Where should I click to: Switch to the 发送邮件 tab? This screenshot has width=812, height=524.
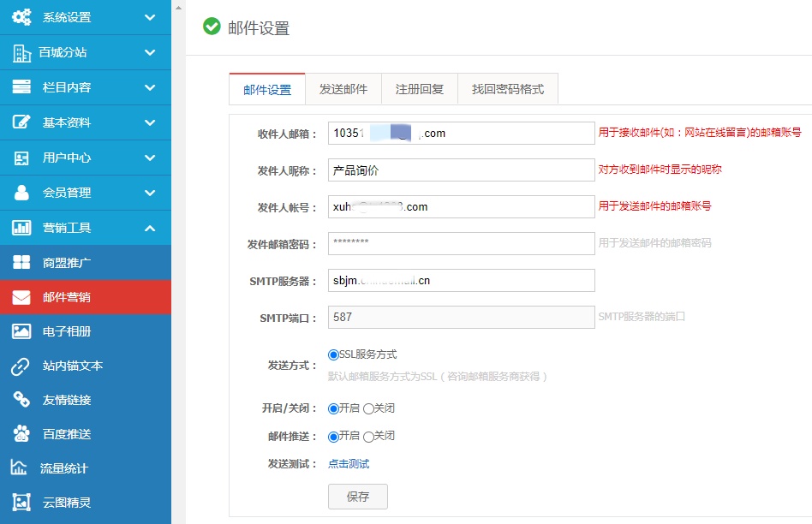pos(343,89)
